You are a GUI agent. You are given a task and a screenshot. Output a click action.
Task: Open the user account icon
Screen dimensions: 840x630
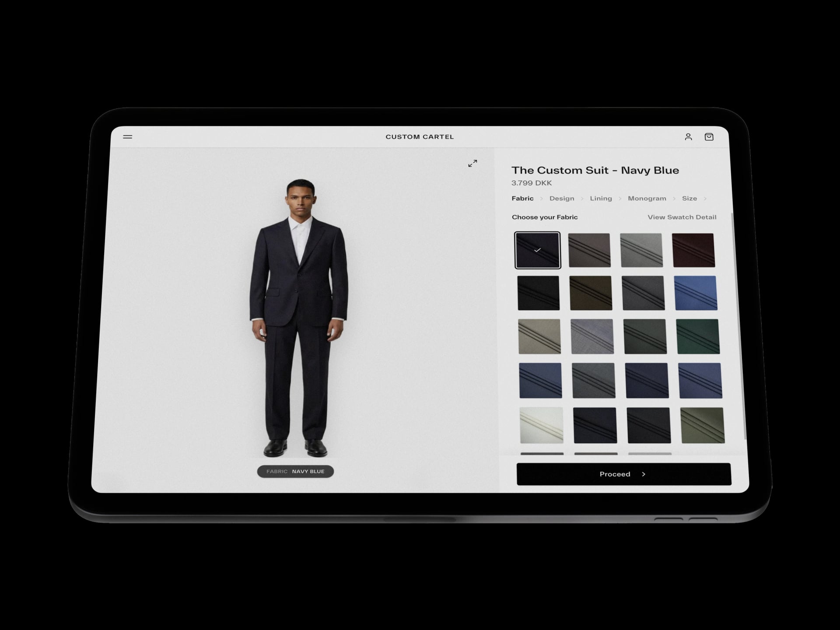688,137
